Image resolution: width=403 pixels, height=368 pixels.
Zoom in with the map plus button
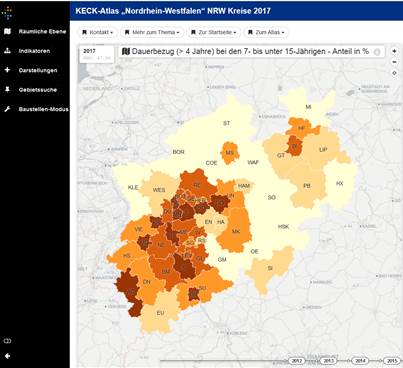tap(394, 51)
